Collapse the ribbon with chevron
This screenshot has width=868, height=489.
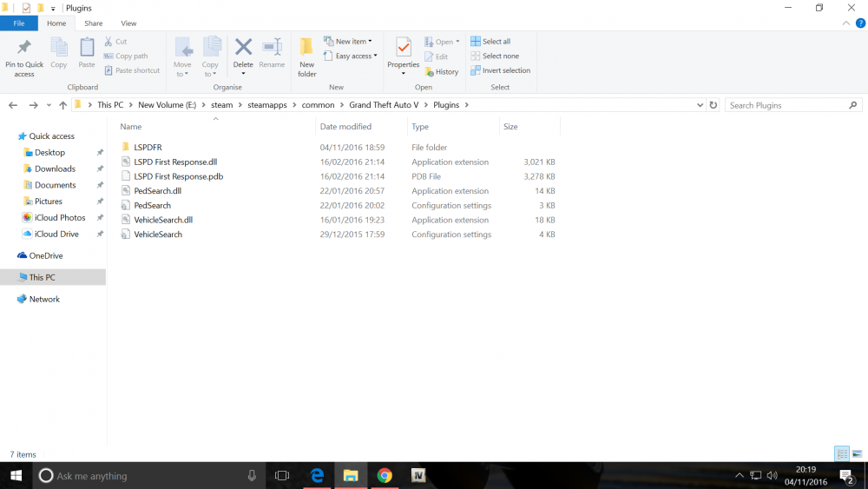(x=845, y=23)
